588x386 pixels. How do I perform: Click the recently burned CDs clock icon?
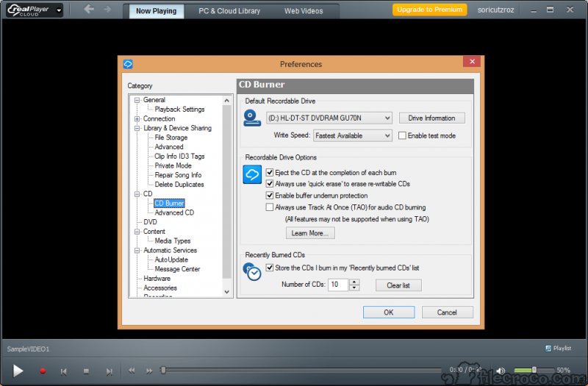click(x=252, y=271)
